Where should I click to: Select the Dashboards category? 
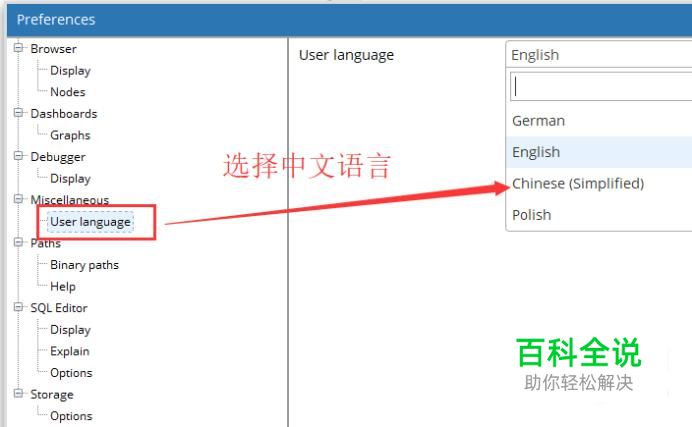64,113
